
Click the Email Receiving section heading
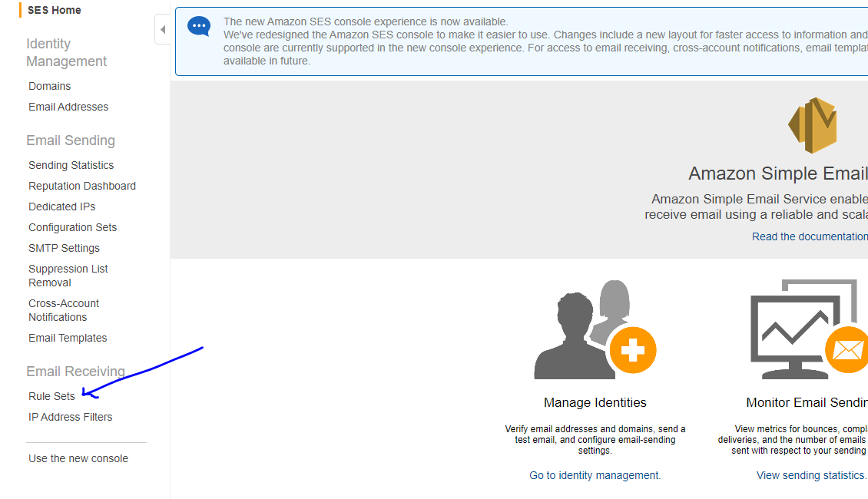tap(75, 372)
